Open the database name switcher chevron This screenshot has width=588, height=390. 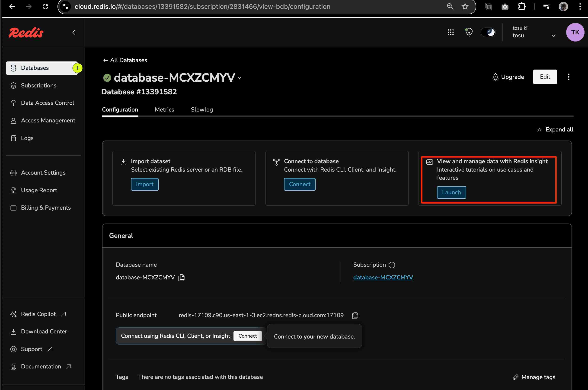coord(240,78)
